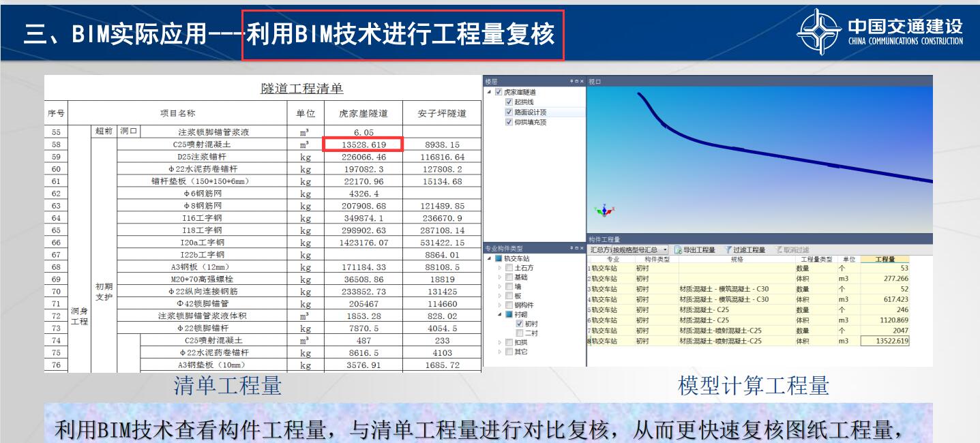Expand the 钢构件 tree node

tap(499, 305)
